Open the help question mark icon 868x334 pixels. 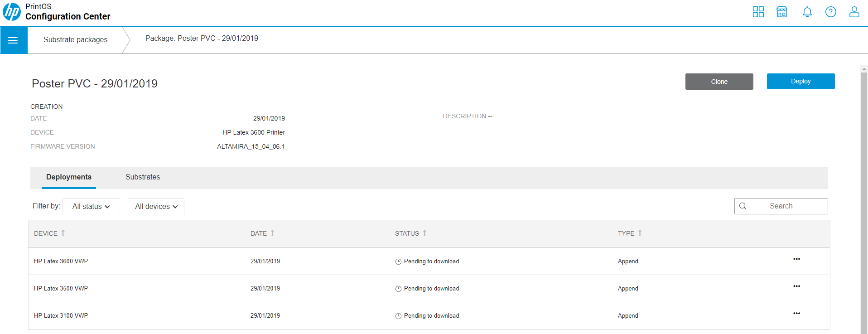click(x=831, y=12)
